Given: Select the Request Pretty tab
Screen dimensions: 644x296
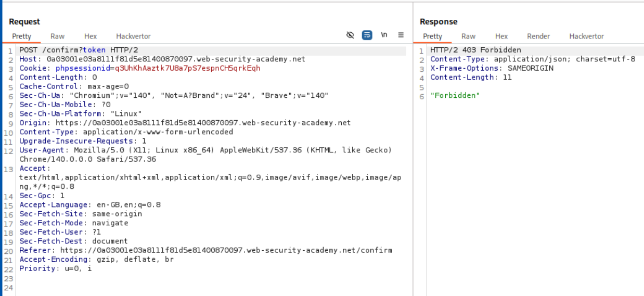Looking at the screenshot, I should pyautogui.click(x=22, y=36).
